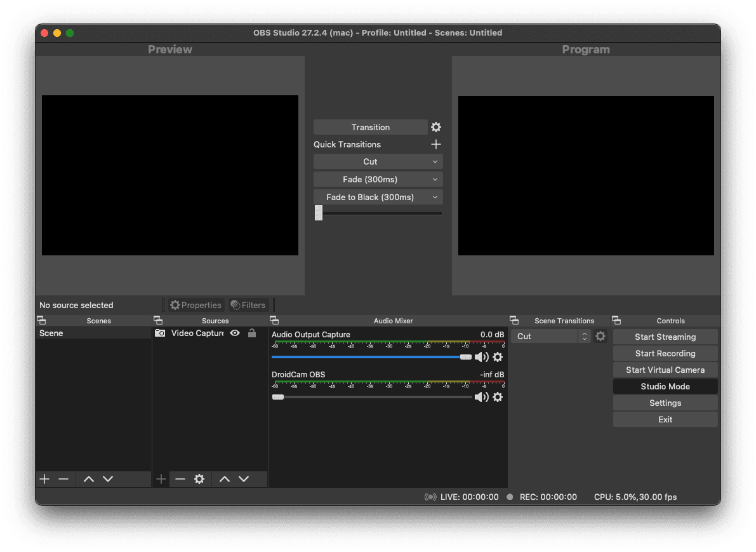The image size is (756, 552).
Task: Click Start Virtual Camera
Action: 665,370
